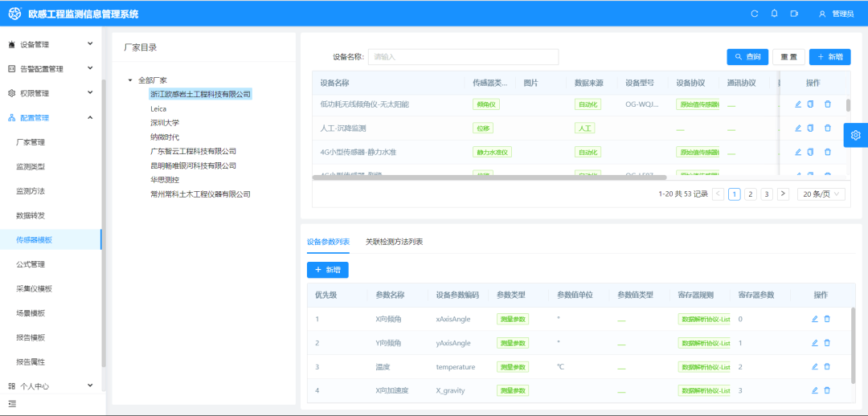Screen dimensions: 868x416
Task: Click the 欧感 system logo icon
Action: [x=15, y=14]
